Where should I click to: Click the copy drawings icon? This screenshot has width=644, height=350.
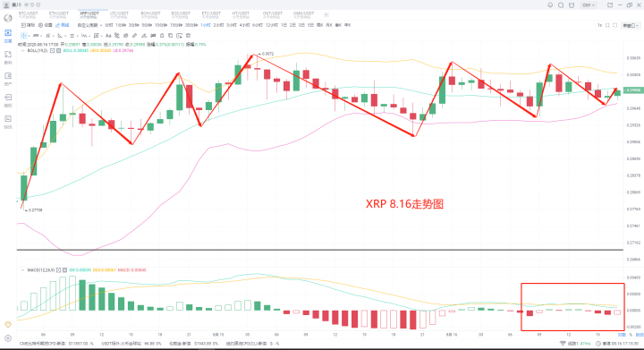point(171,36)
